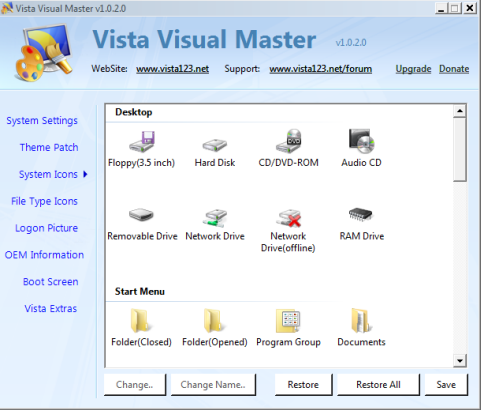Select the Network Drive icon with green connector
Viewport: 481px width, 410px height.
click(215, 218)
